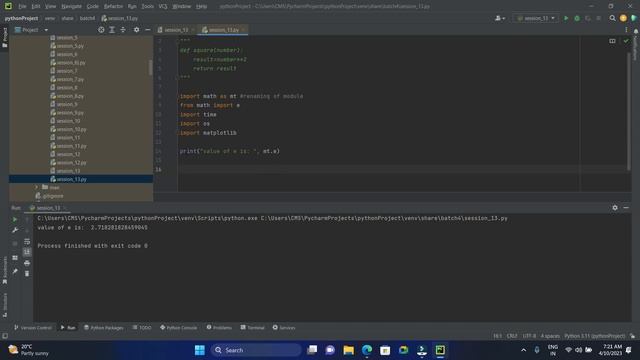Debug session_13 with the bug icon
Screen dimensions: 640x360
point(577,18)
